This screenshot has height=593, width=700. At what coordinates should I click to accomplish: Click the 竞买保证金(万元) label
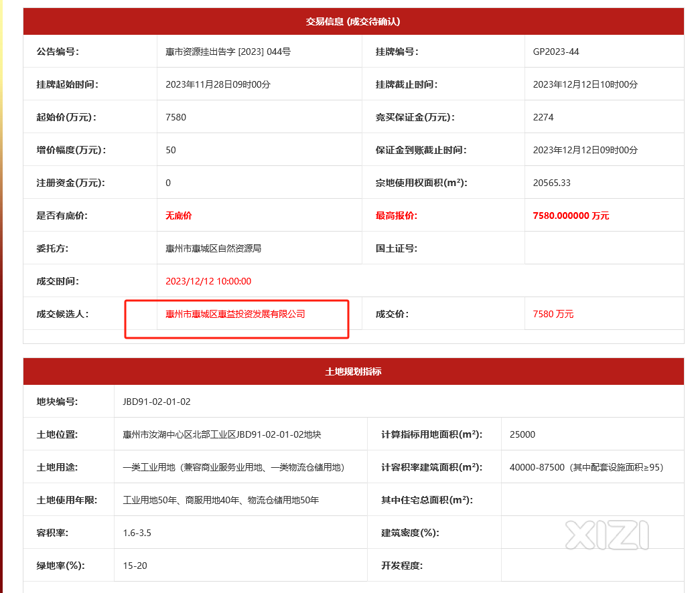[x=415, y=117]
